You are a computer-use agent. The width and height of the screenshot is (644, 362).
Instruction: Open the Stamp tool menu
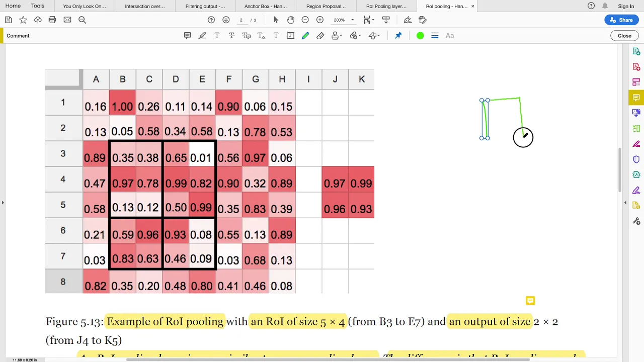click(337, 36)
